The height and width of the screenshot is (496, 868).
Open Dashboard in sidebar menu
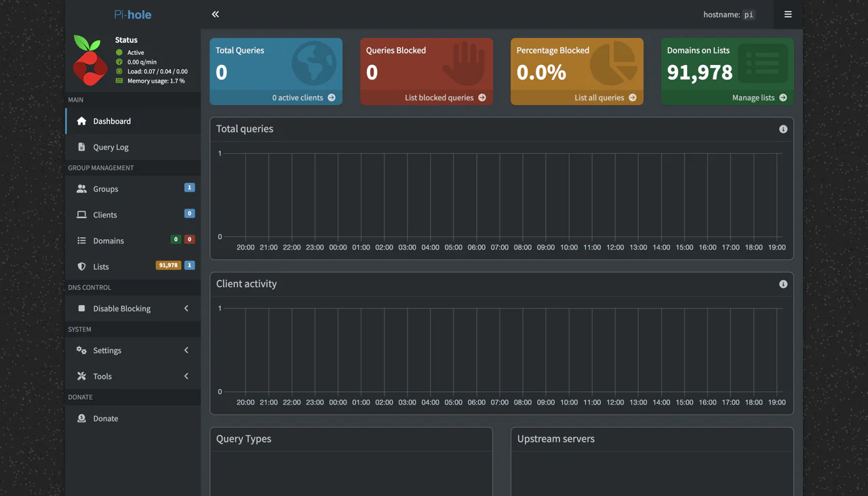coord(134,121)
